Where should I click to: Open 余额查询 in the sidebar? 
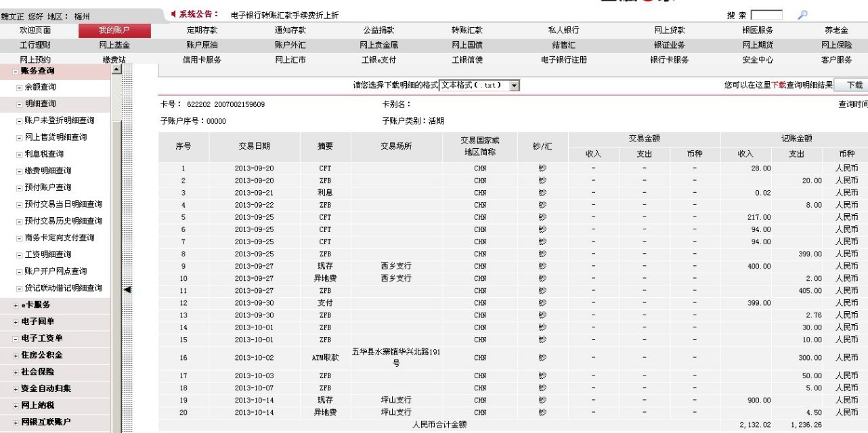pos(41,87)
